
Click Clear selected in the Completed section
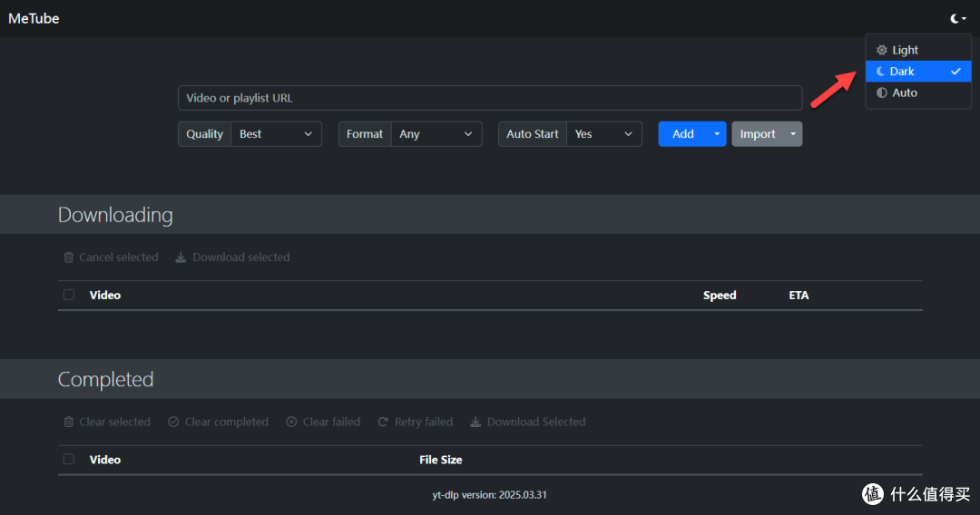point(107,422)
